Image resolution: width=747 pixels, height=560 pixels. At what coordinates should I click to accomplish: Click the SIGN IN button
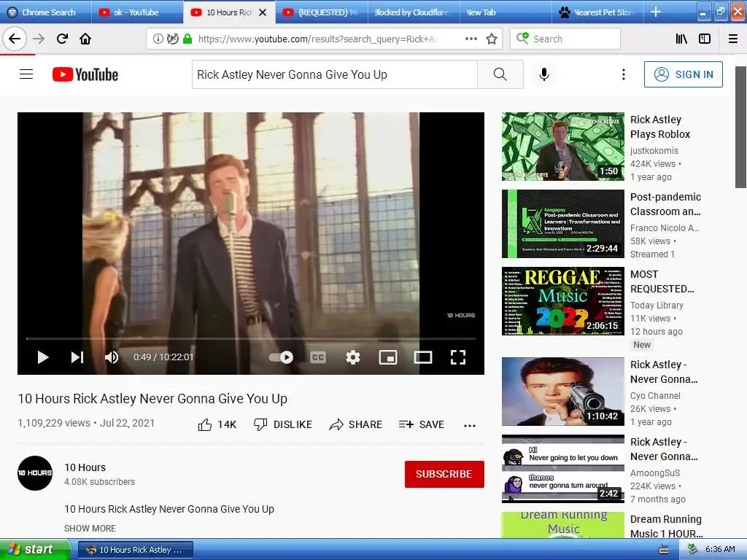coord(683,74)
